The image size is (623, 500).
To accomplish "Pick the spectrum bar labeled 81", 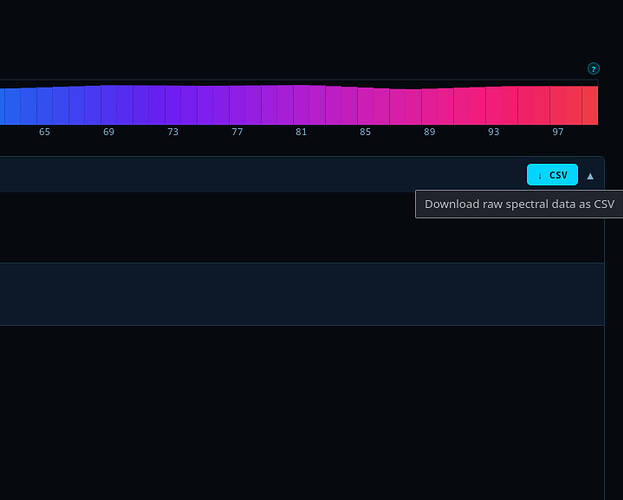I will pos(302,105).
